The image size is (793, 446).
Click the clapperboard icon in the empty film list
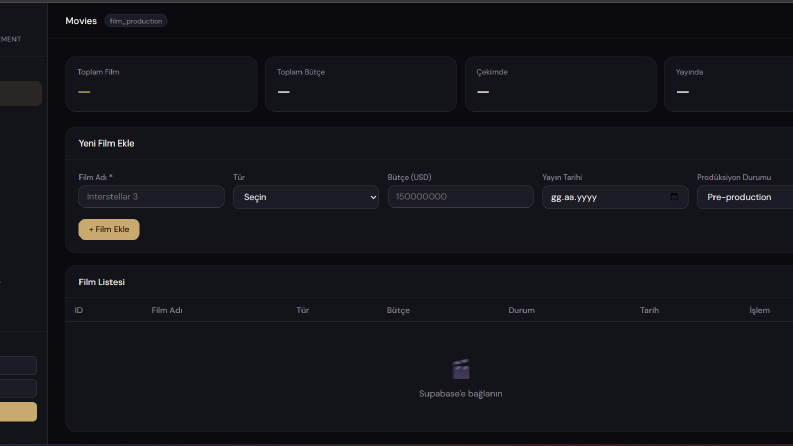click(x=460, y=369)
